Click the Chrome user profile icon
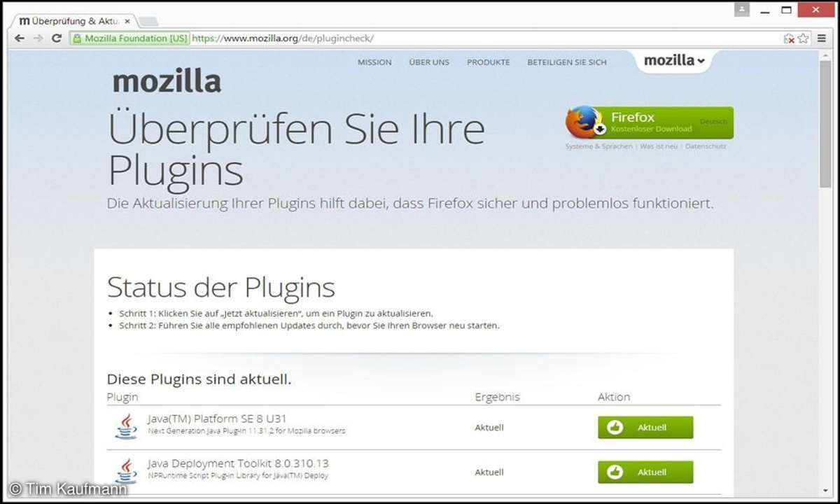 tap(742, 10)
